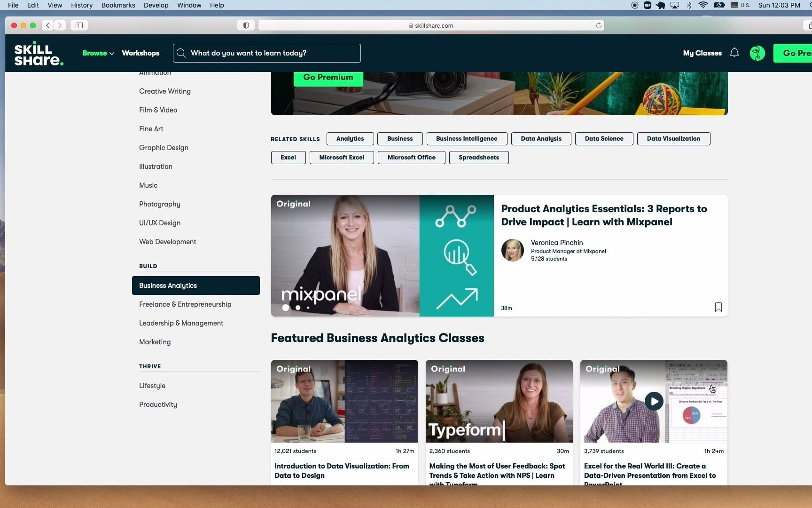Open Fine Art category

click(151, 129)
